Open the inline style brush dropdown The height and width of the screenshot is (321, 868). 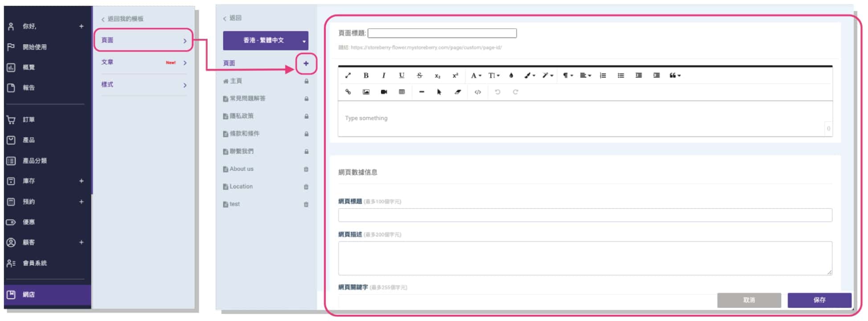529,75
